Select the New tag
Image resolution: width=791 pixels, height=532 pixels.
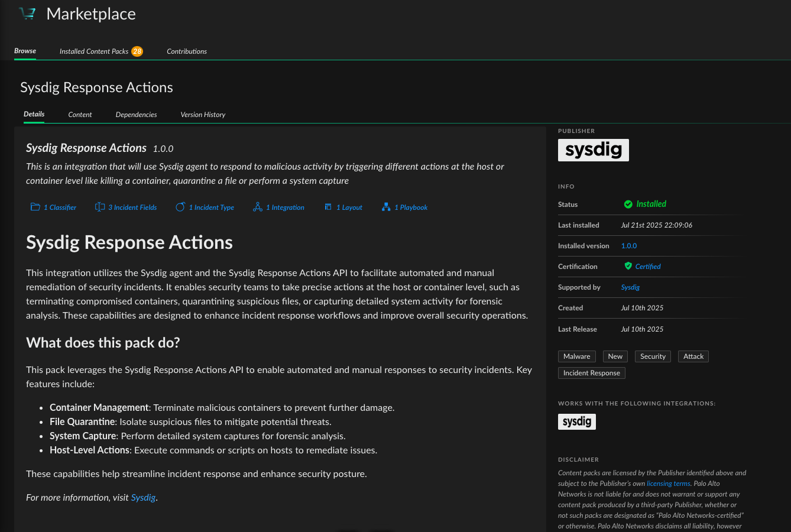[615, 356]
